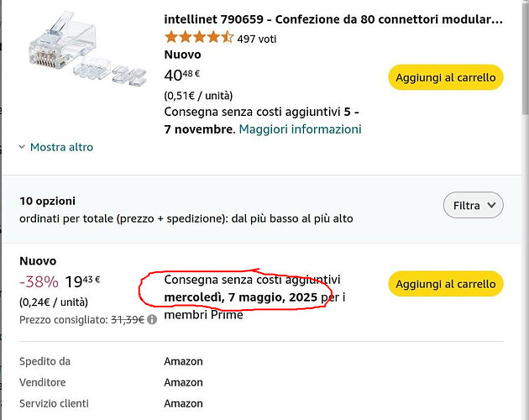Open the intellinet 790659 product title
529x420 pixels.
coord(333,19)
